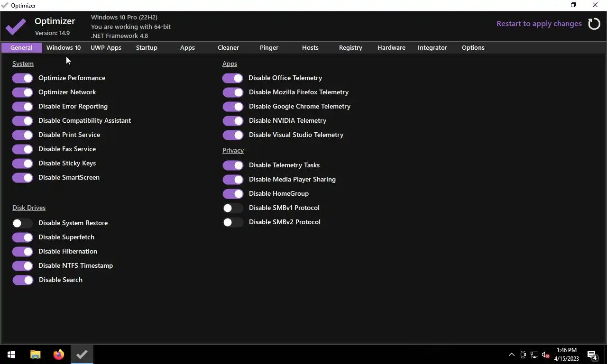The image size is (607, 364).
Task: Enable Disable SMBv1 Protocol switch
Action: click(x=233, y=208)
